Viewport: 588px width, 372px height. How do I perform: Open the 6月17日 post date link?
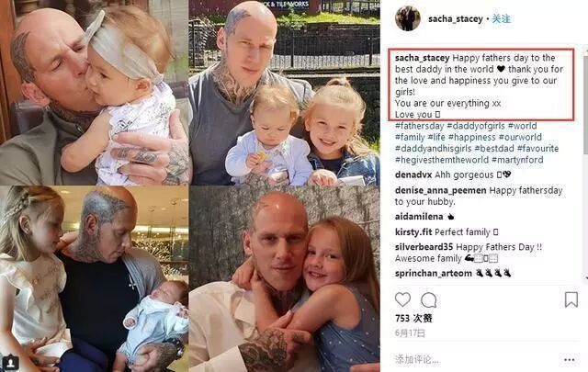click(410, 333)
